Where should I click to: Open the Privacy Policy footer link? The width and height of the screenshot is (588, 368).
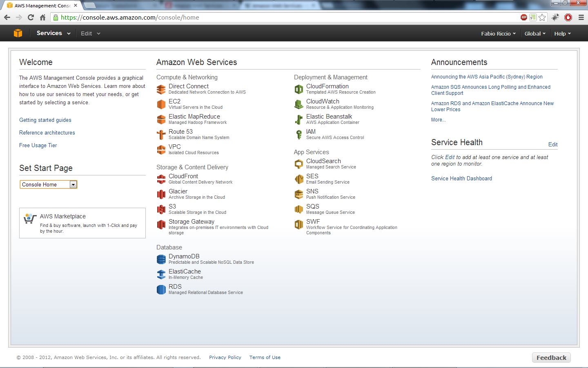(x=225, y=357)
